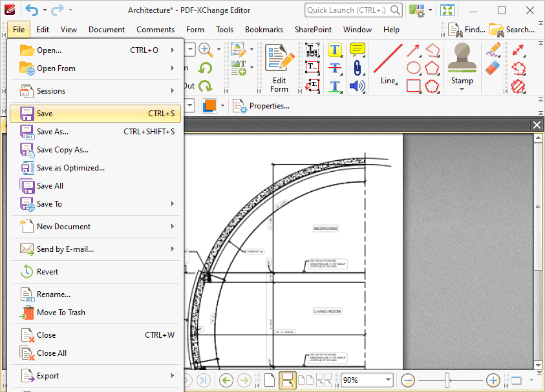Open the fill color dropdown arrow
The image size is (545, 392).
(223, 105)
